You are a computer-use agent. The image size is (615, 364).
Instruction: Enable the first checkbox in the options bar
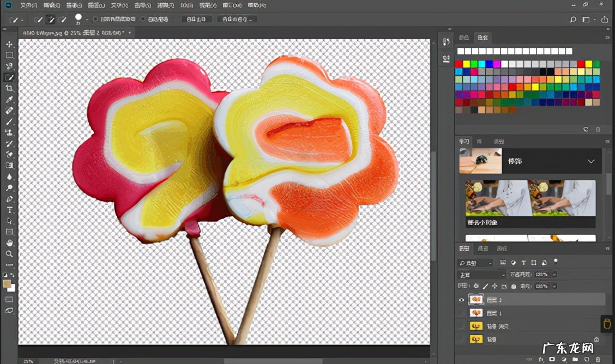pos(95,19)
